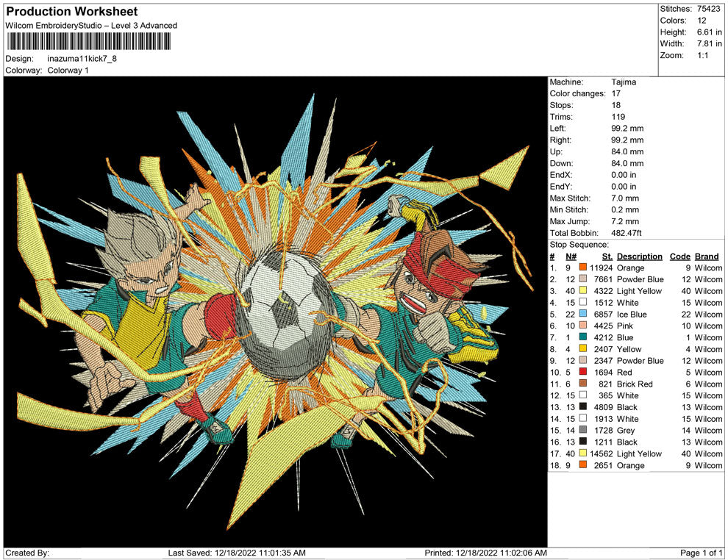Click the stitch count 14562 for Light Yellow
The height and width of the screenshot is (560, 728).
(x=602, y=453)
